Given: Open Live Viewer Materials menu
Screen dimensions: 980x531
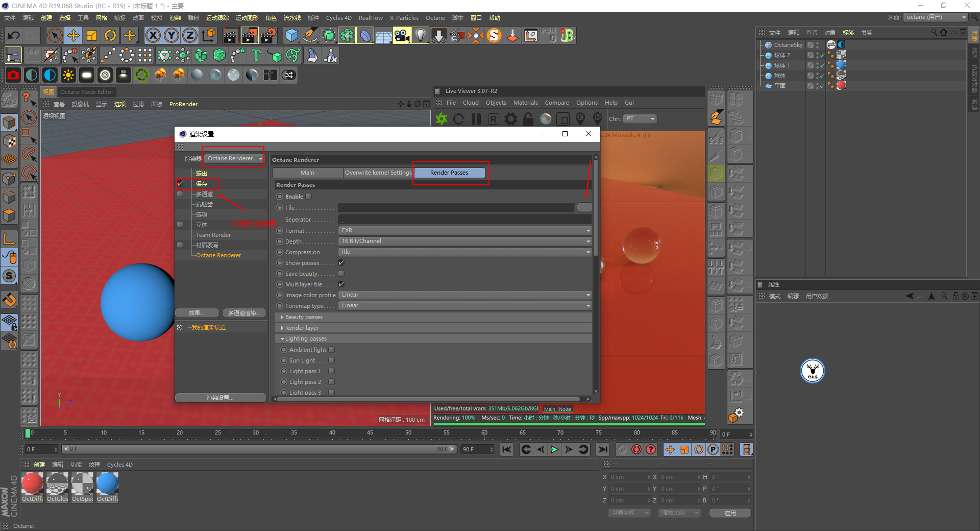Looking at the screenshot, I should (525, 103).
